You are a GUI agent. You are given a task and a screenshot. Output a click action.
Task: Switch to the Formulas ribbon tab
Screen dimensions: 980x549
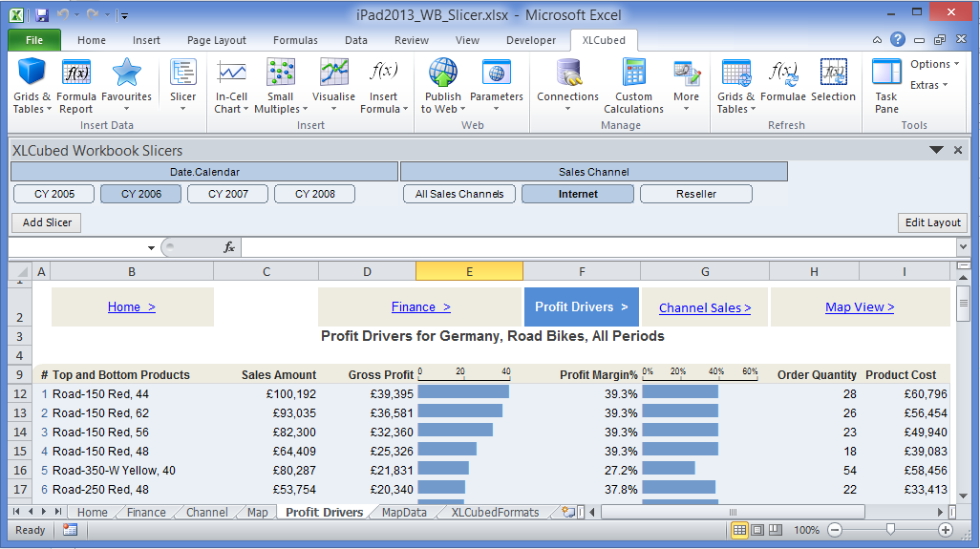point(295,40)
